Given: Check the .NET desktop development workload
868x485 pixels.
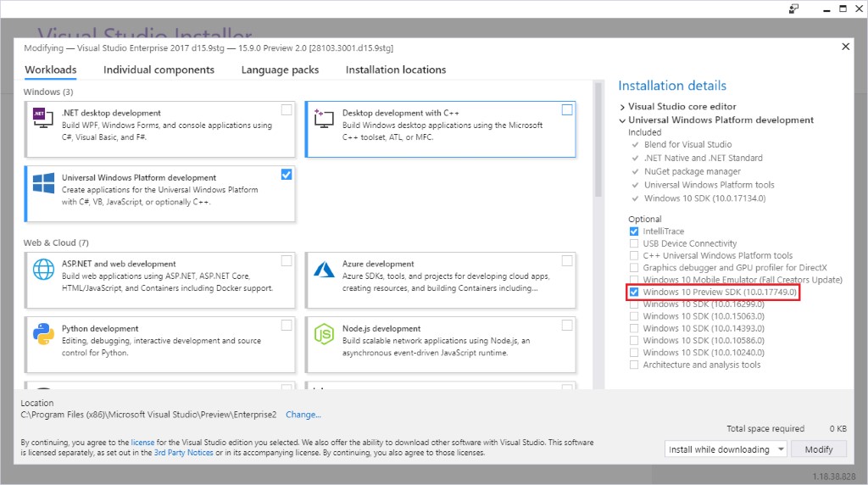Looking at the screenshot, I should pyautogui.click(x=287, y=109).
